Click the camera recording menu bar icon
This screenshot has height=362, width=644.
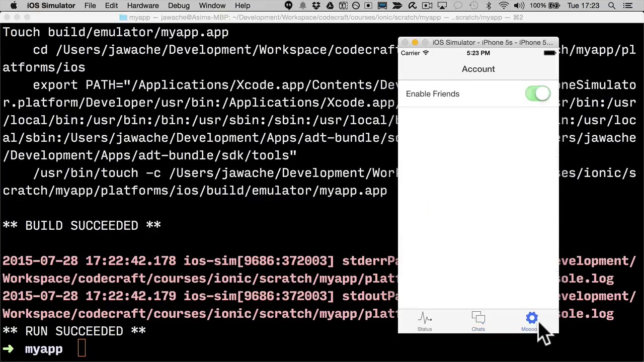427,6
